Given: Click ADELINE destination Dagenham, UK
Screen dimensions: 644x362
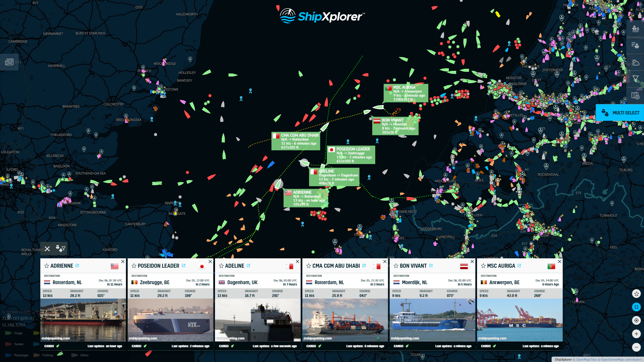Looking at the screenshot, I should pos(242,282).
